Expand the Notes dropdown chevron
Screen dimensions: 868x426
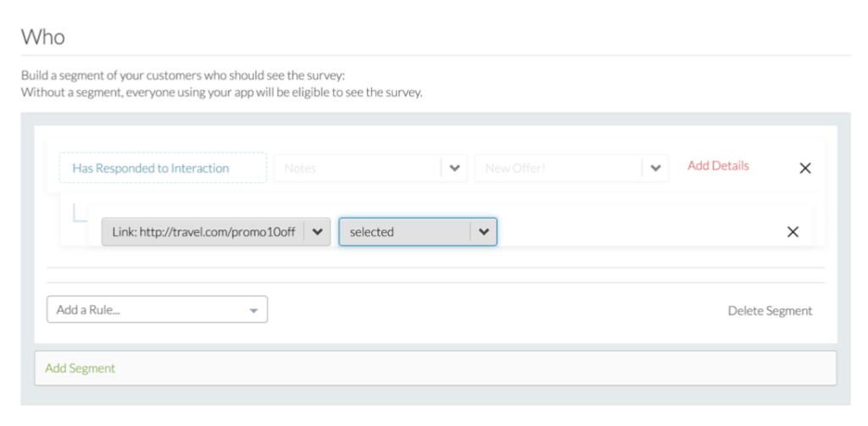(454, 168)
